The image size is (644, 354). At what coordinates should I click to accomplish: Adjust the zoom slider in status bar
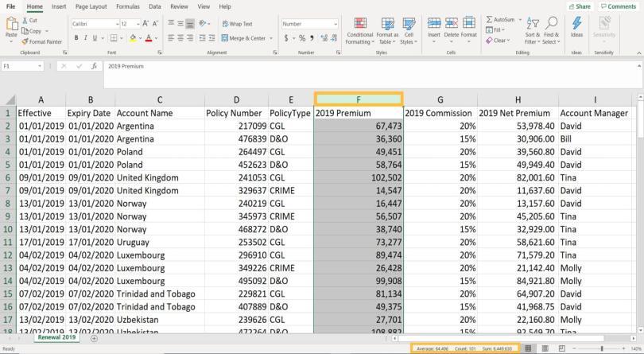coord(602,348)
